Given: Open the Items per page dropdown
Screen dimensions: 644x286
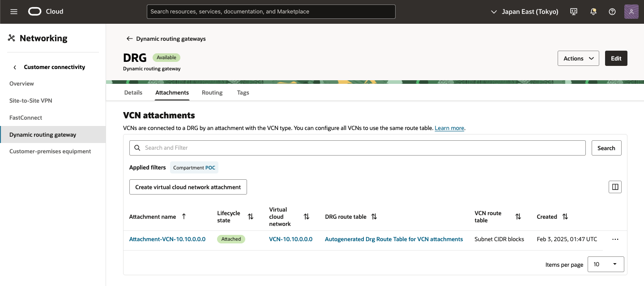Looking at the screenshot, I should click(x=606, y=264).
